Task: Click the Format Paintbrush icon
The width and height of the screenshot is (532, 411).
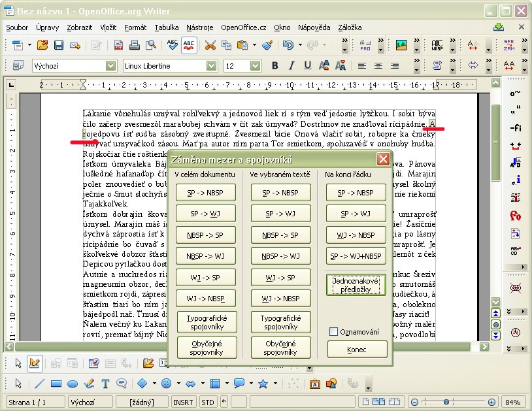Action: tap(268, 45)
